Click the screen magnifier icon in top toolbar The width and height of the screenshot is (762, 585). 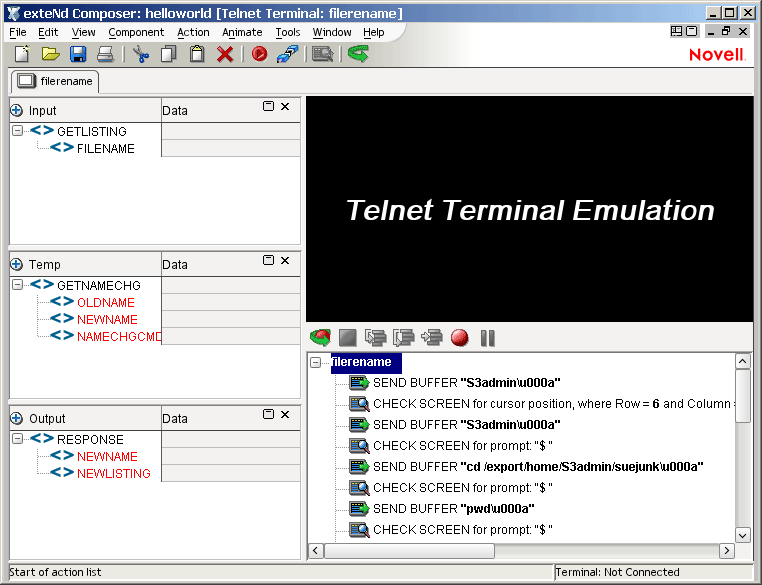323,53
